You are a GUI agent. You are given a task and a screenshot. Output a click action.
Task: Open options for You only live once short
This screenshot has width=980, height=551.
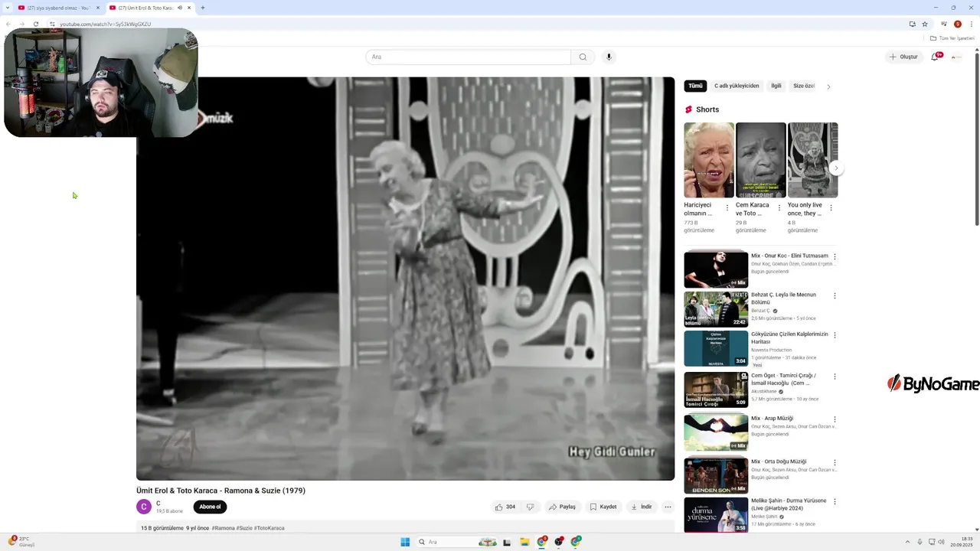(831, 207)
